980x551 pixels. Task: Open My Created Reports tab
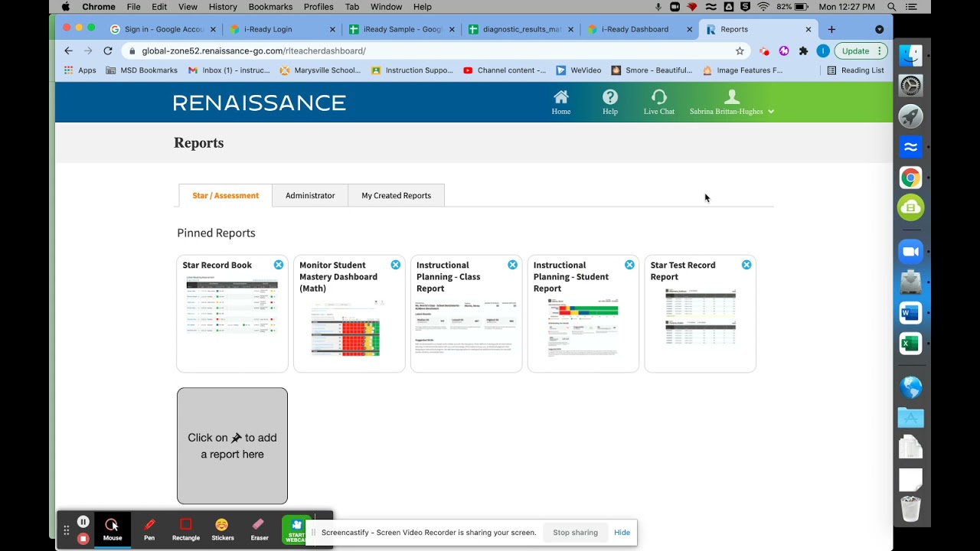(x=396, y=195)
